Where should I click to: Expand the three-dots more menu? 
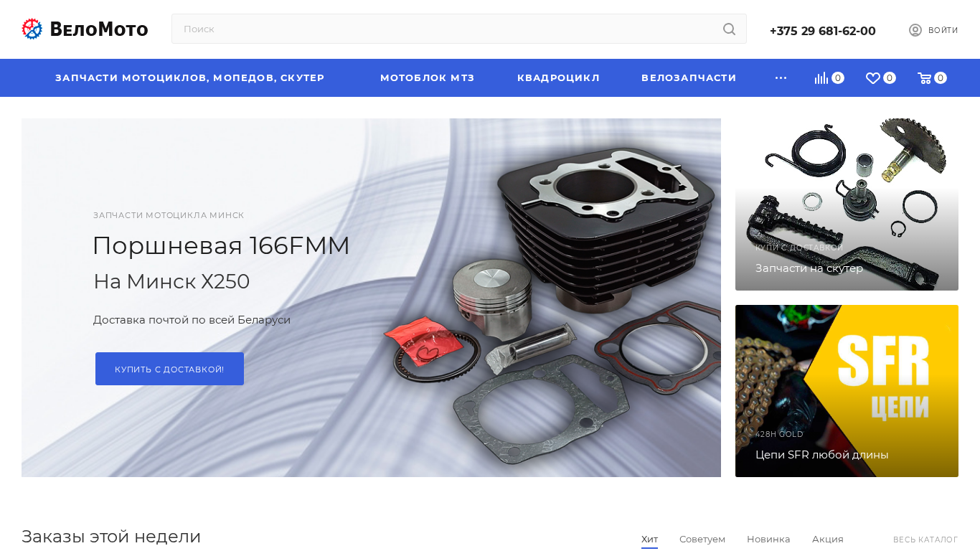(781, 78)
